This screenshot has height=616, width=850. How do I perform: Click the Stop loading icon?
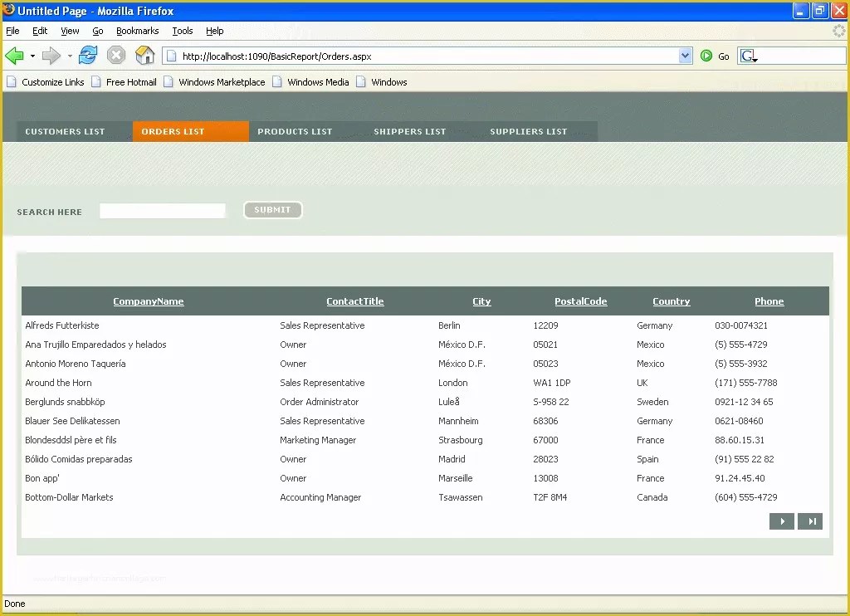pyautogui.click(x=115, y=56)
